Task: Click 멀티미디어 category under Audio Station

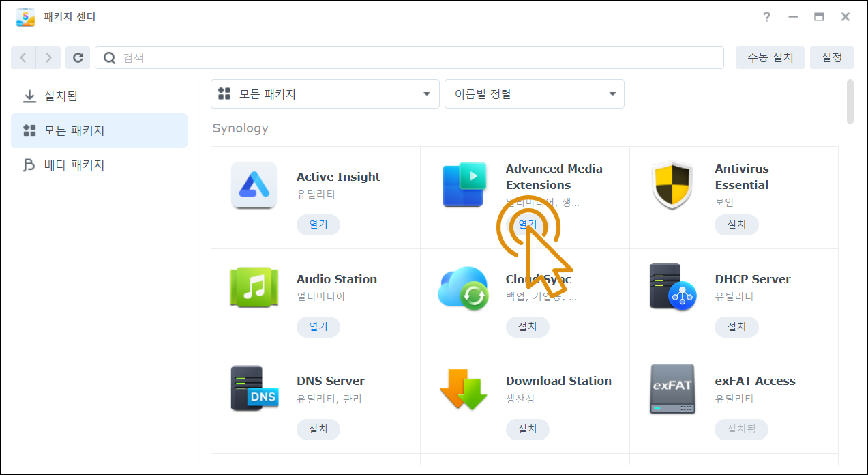Action: [321, 297]
